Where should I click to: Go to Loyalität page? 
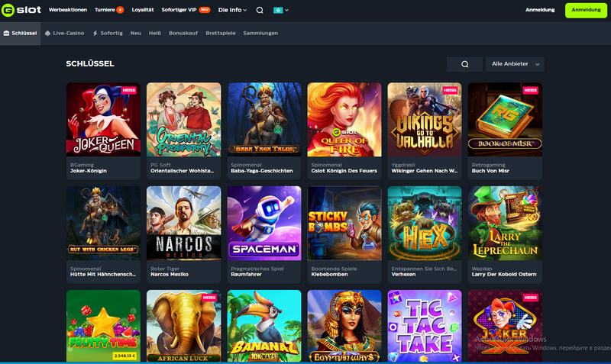(143, 10)
